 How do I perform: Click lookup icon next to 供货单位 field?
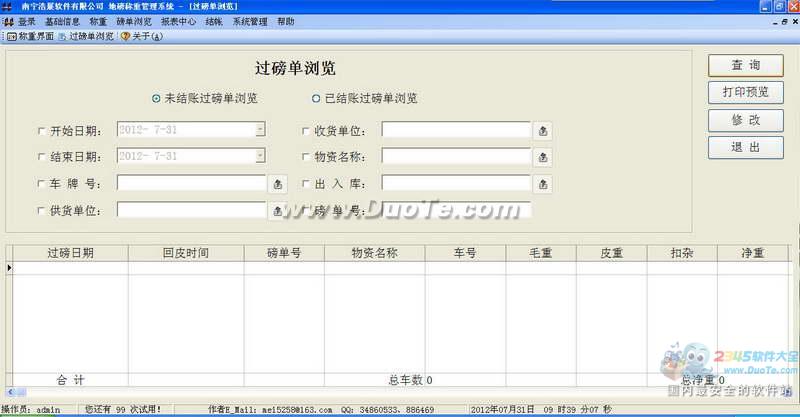[x=278, y=211]
